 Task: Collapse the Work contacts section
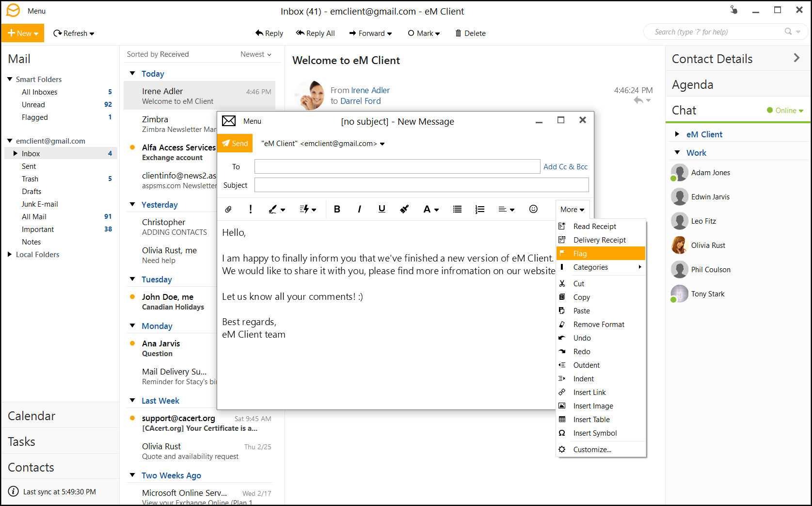tap(677, 152)
